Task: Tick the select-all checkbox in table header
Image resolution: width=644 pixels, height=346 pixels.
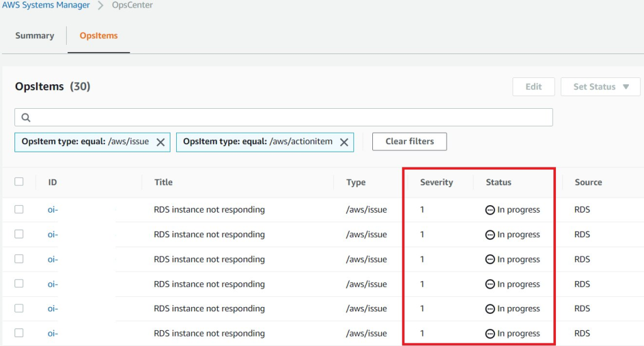Action: (x=19, y=182)
